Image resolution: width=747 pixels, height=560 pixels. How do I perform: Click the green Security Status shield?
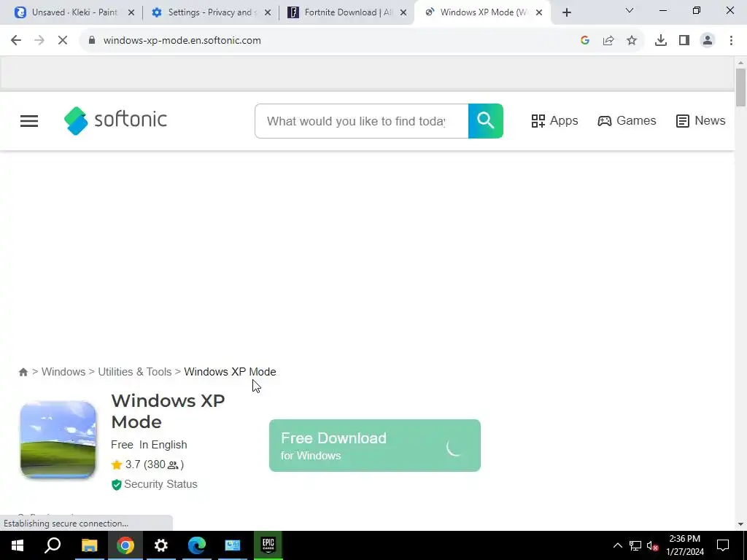tap(116, 485)
